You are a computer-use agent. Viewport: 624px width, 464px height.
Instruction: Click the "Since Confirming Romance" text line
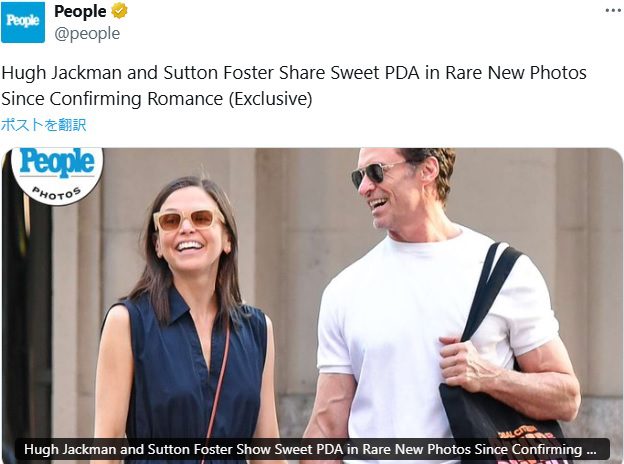click(x=112, y=99)
